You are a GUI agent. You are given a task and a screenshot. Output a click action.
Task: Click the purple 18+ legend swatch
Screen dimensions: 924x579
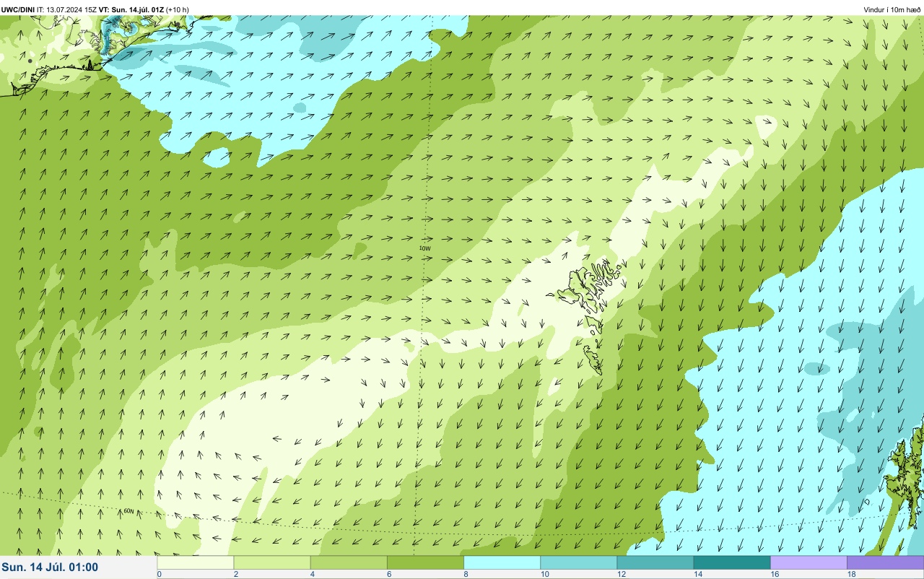pyautogui.click(x=885, y=562)
